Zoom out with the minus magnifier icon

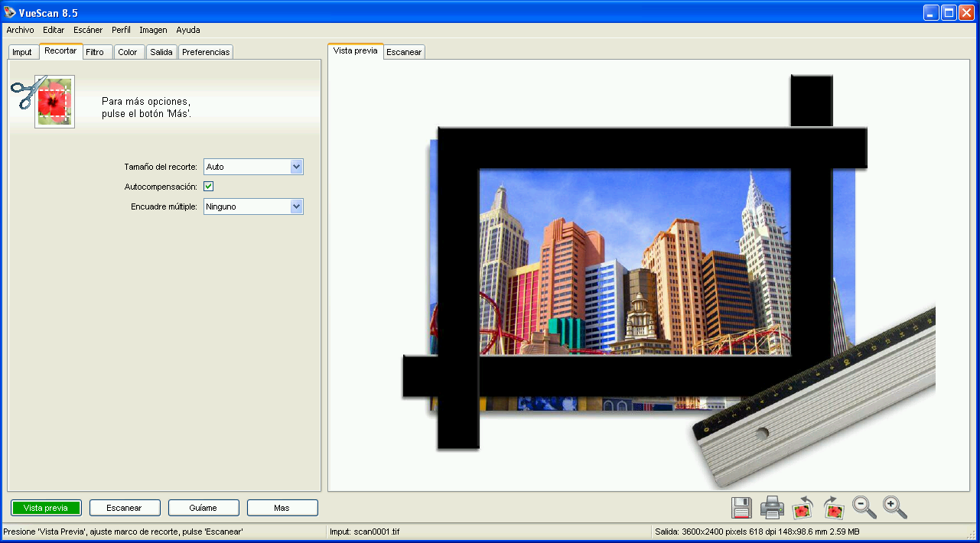[x=864, y=507]
